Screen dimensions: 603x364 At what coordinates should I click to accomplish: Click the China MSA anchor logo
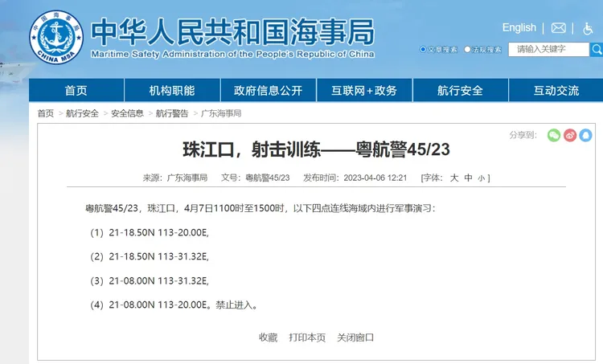pos(56,37)
